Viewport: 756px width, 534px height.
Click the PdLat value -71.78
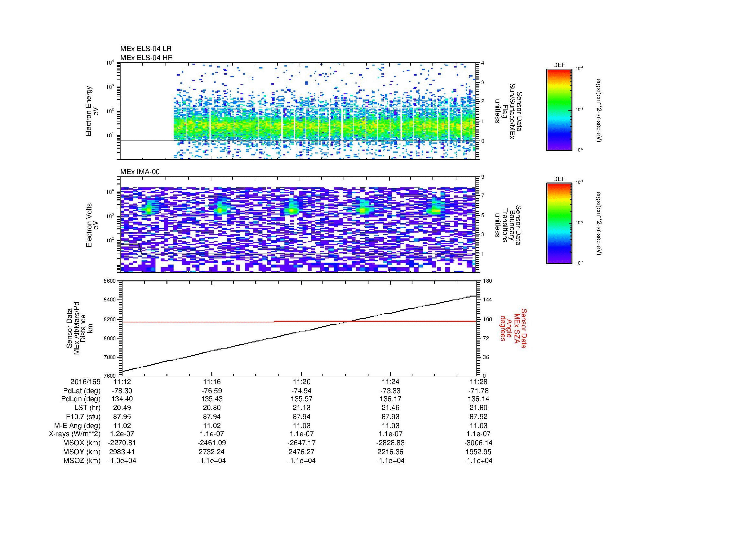[478, 391]
